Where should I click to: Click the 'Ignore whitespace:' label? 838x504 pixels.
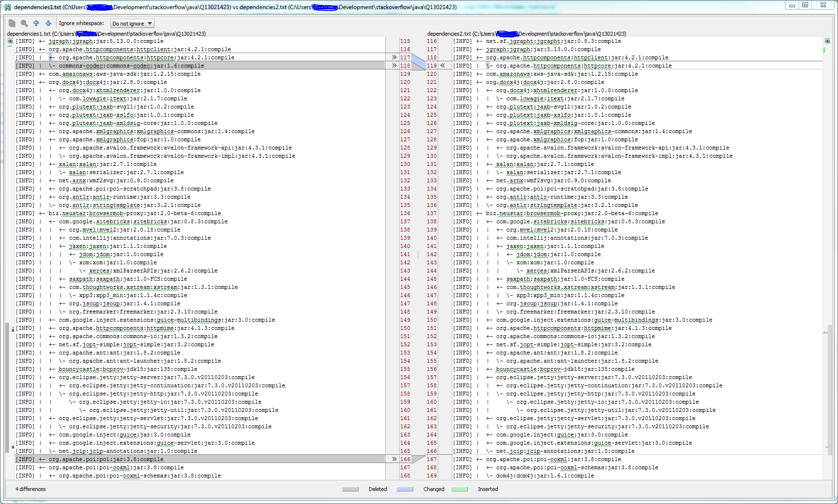point(81,23)
